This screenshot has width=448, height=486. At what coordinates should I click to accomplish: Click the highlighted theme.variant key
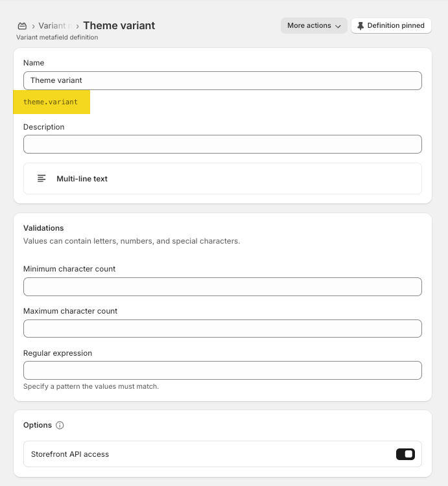tap(51, 102)
